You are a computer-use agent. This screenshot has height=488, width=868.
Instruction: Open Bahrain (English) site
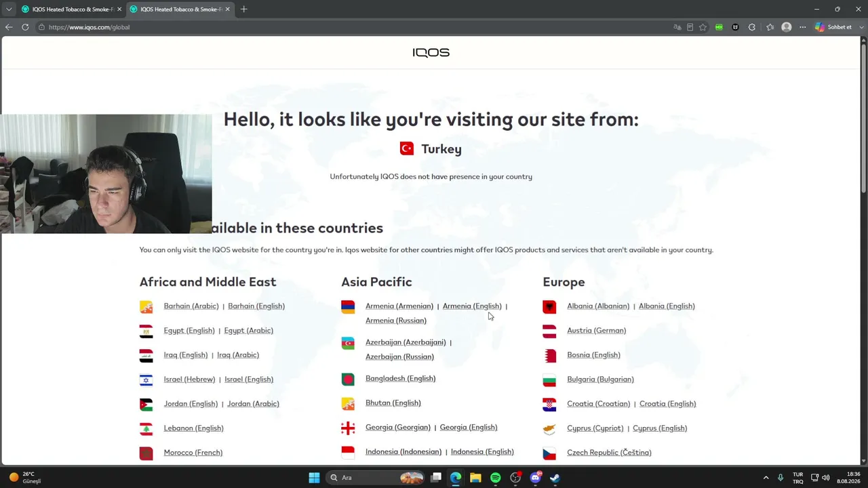coord(256,306)
